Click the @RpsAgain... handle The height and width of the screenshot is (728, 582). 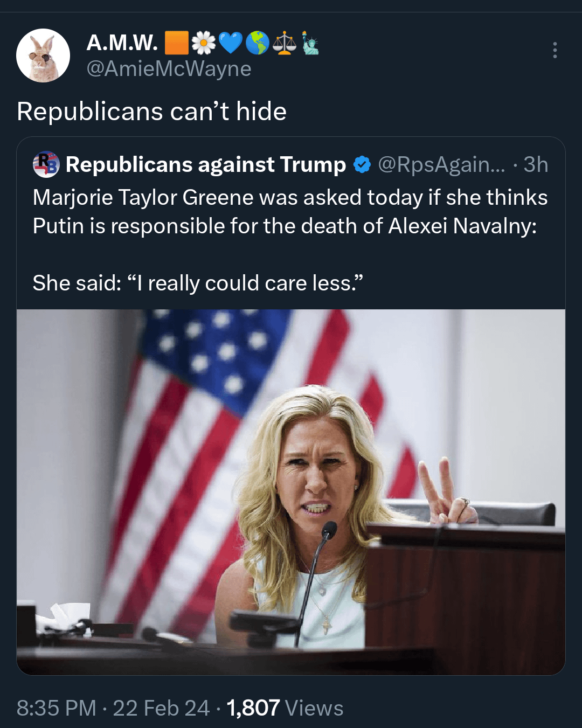[x=441, y=165]
